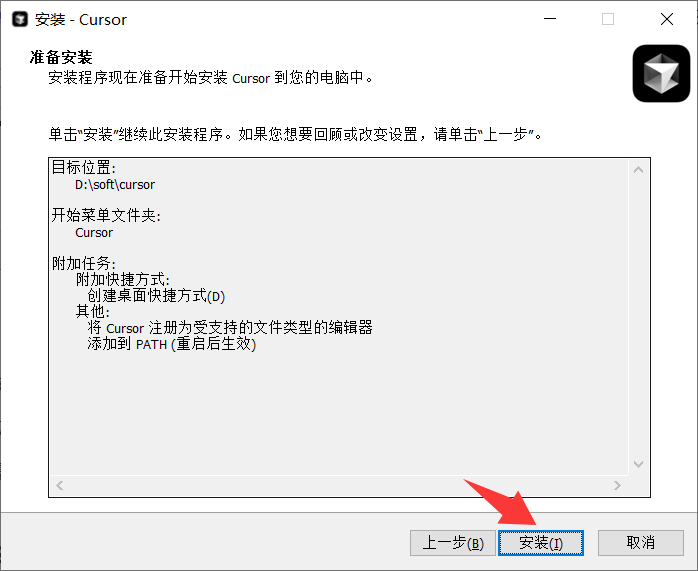Click the Cursor icon in title bar
This screenshot has width=698, height=571.
(20, 20)
